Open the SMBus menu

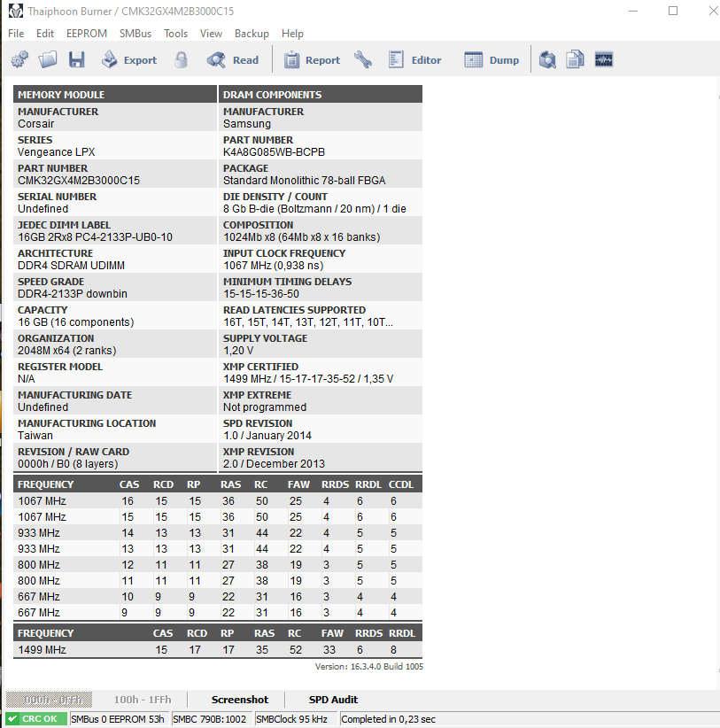[135, 34]
